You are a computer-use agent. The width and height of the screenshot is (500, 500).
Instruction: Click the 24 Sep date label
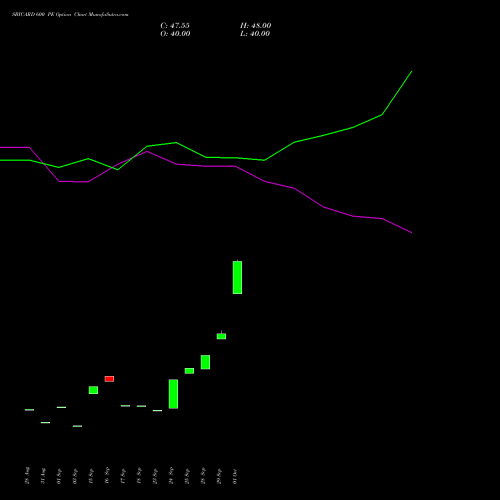171,476
